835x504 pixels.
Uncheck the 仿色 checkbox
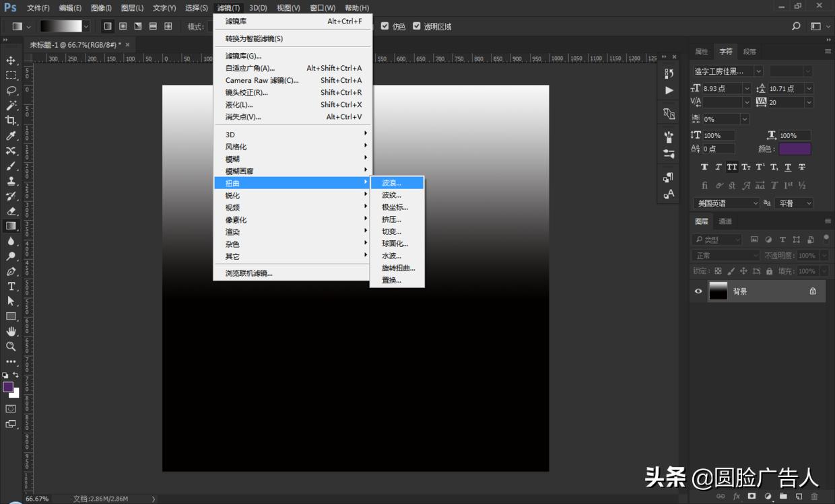click(385, 26)
